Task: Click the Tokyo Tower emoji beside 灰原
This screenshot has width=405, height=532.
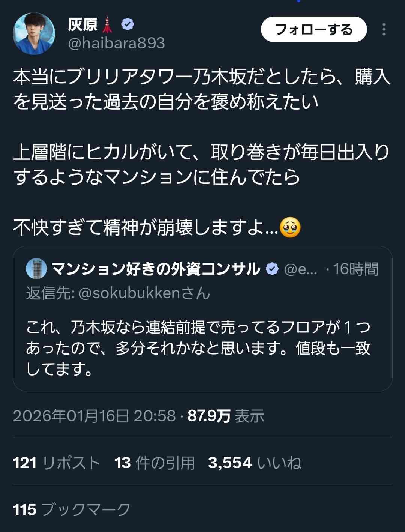Action: pyautogui.click(x=107, y=25)
